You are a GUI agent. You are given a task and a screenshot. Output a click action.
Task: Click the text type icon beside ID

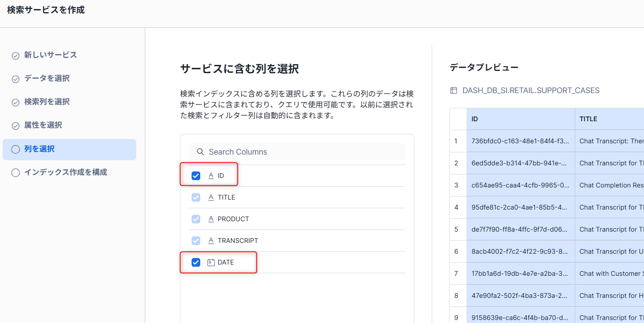pos(211,176)
